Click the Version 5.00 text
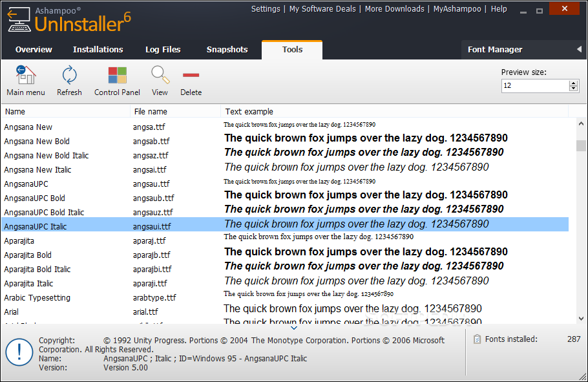Image resolution: width=588 pixels, height=382 pixels. [x=125, y=367]
